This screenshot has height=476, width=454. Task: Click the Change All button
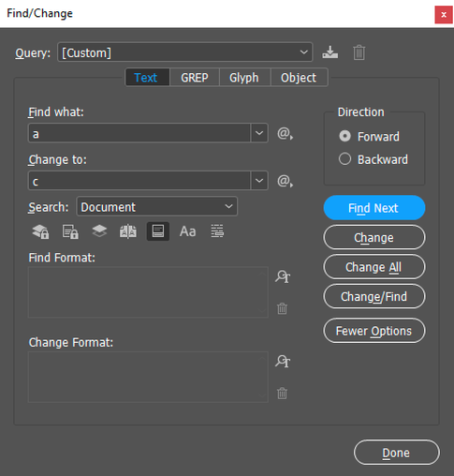pyautogui.click(x=374, y=267)
